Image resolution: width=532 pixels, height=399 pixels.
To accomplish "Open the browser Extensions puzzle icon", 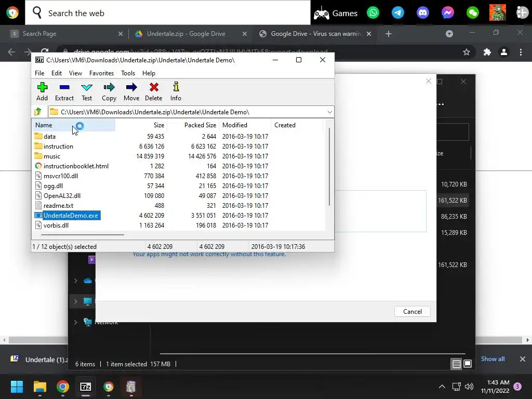I will point(487,52).
